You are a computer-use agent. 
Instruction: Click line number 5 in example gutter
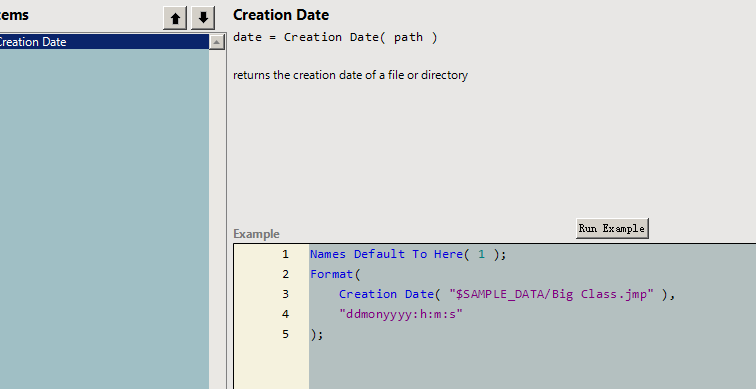285,334
